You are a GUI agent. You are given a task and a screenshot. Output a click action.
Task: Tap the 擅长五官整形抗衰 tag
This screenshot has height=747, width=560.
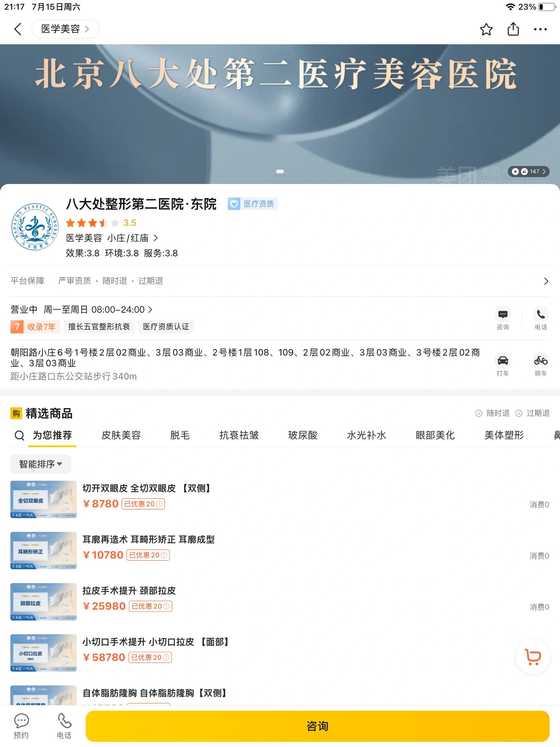point(99,327)
